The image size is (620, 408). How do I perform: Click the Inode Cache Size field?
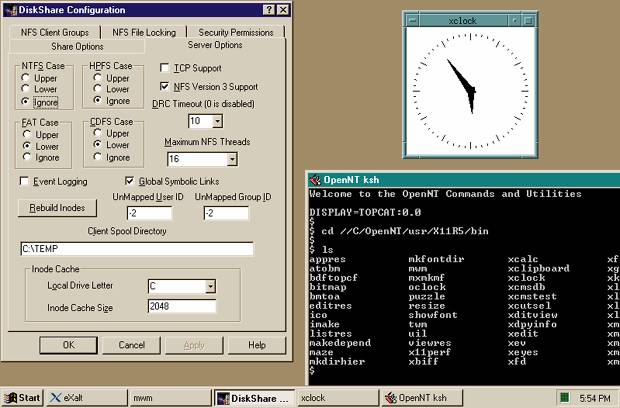point(182,306)
